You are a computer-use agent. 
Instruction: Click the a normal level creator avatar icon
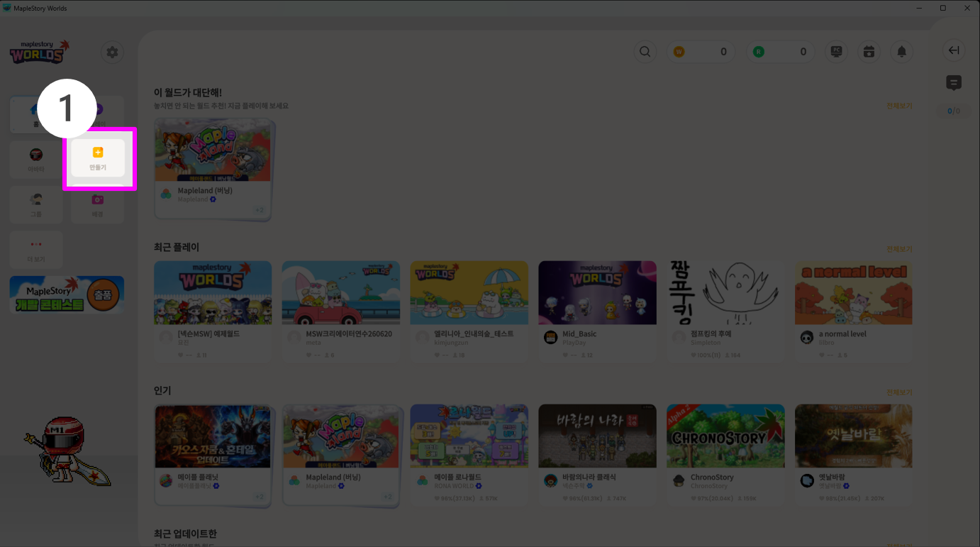point(807,338)
